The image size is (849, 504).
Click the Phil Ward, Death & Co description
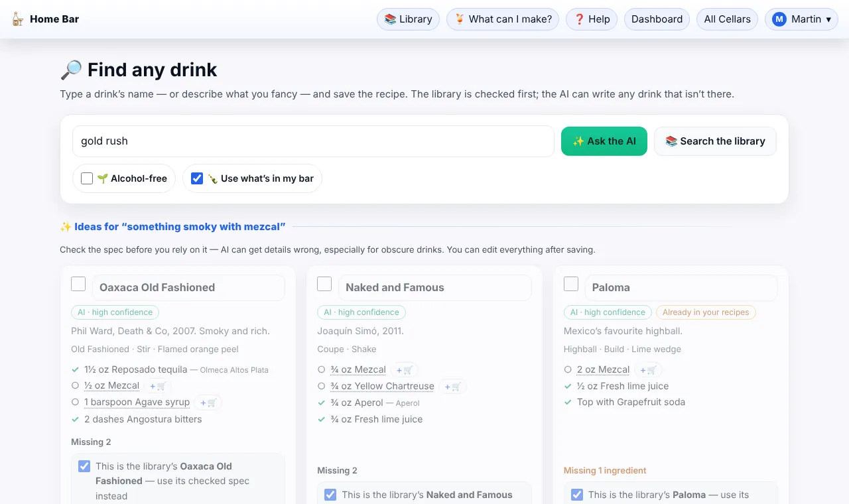click(170, 331)
